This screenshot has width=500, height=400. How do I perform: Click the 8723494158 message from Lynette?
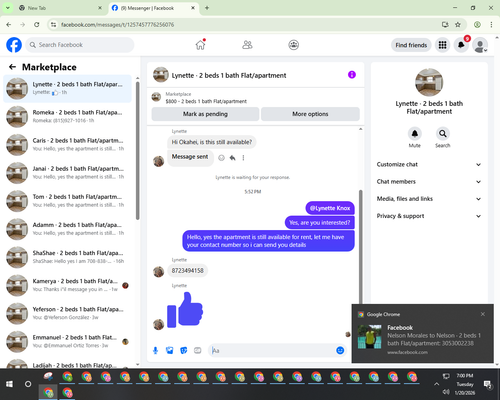click(x=187, y=271)
